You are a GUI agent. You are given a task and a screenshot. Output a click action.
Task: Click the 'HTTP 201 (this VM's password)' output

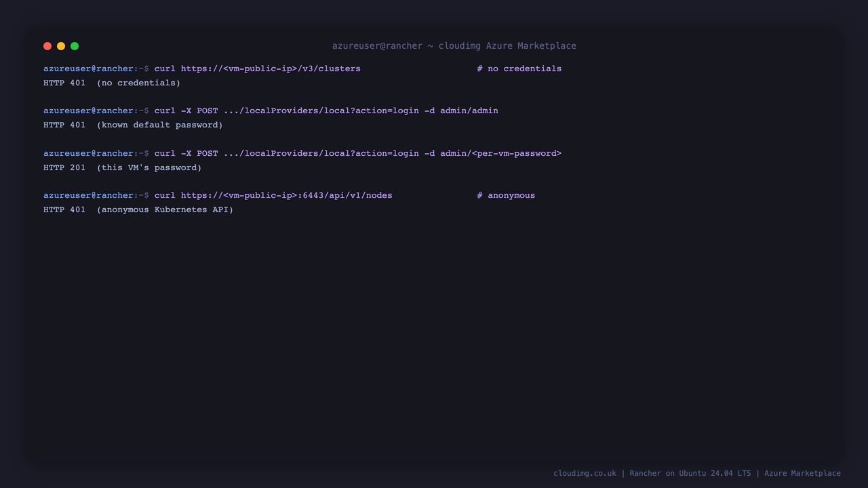pos(123,167)
